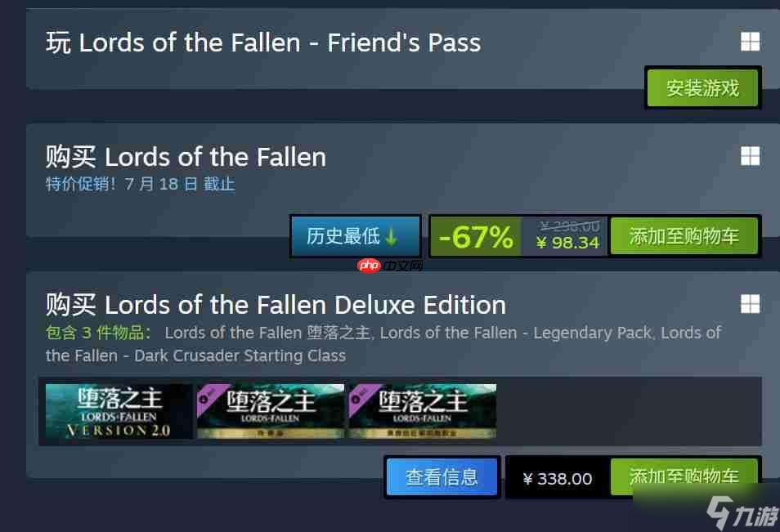Image resolution: width=780 pixels, height=532 pixels.
Task: Click the 安装游戏 button for Friend's Pass
Action: pyautogui.click(x=702, y=87)
